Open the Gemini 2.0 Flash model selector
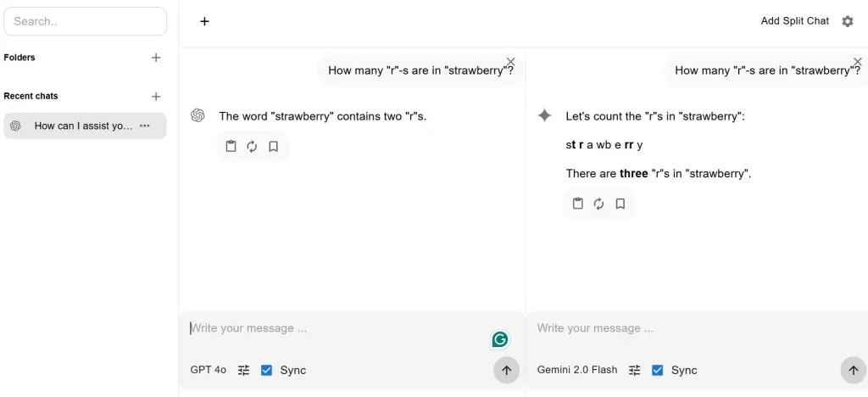 point(577,370)
